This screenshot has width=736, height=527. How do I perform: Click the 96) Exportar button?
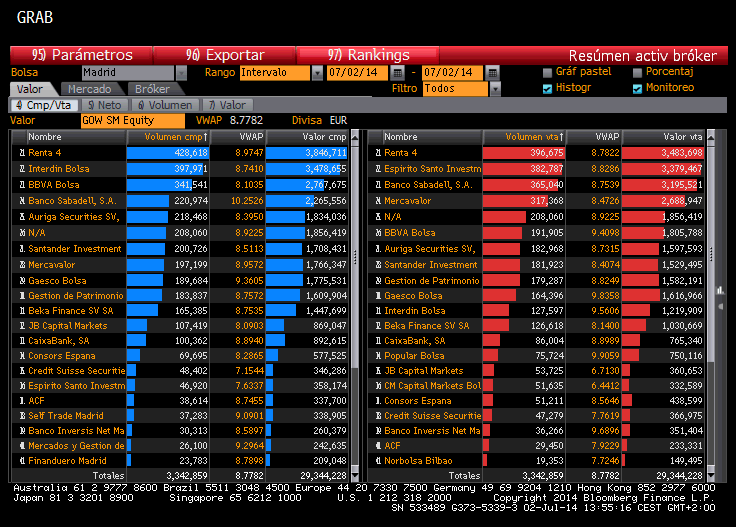coord(224,55)
